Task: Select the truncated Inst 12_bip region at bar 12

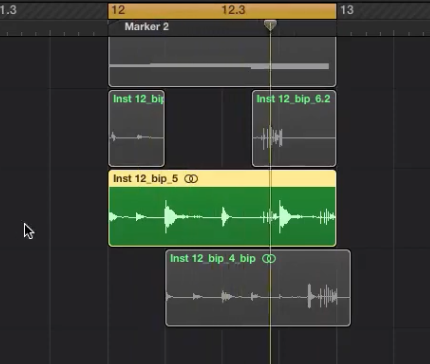Action: (x=136, y=128)
